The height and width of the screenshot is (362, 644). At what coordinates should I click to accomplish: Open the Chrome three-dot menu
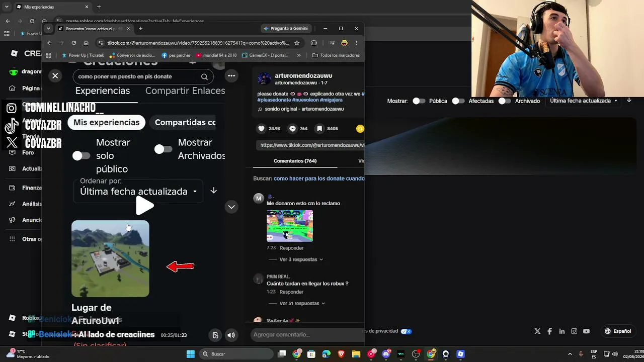pos(356,43)
